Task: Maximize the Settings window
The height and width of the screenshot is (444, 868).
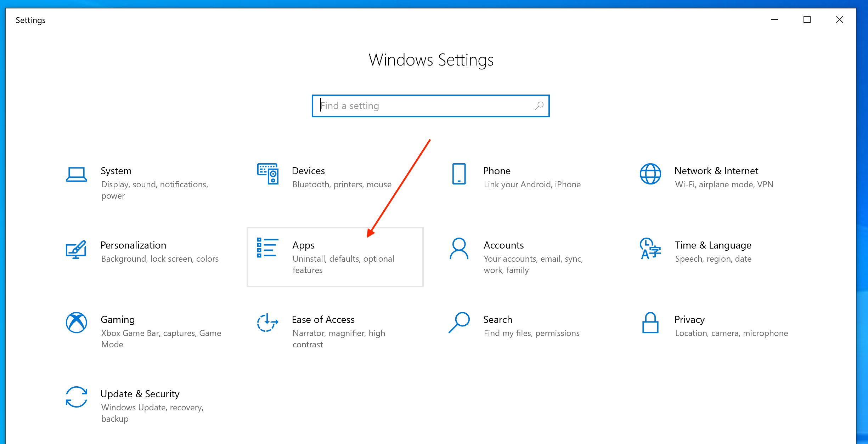Action: click(807, 20)
